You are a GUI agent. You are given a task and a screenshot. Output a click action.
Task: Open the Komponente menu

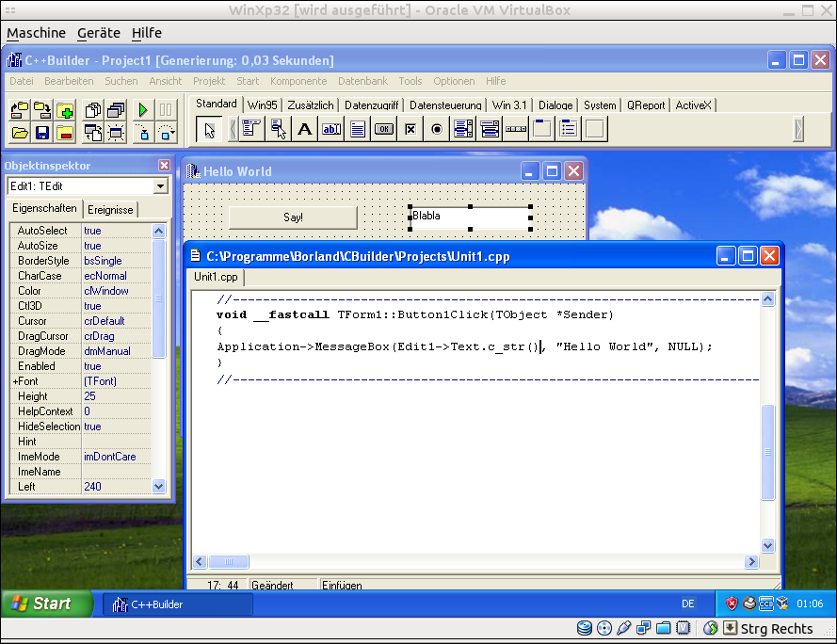298,81
